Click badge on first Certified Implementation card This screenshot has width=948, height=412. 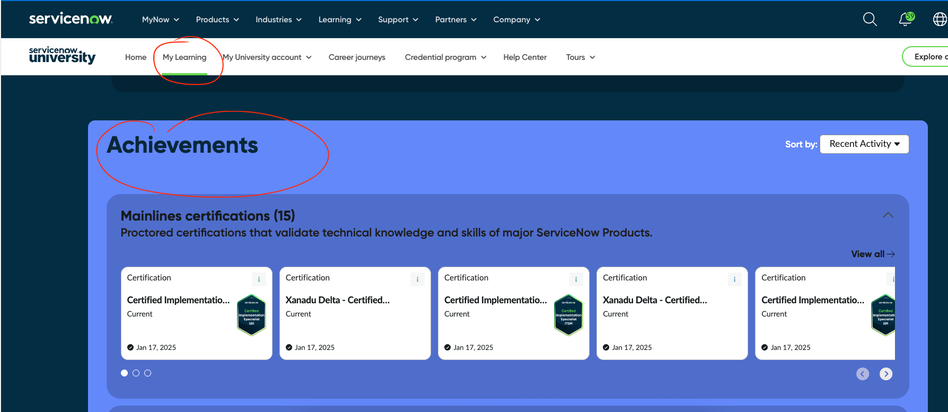(250, 315)
